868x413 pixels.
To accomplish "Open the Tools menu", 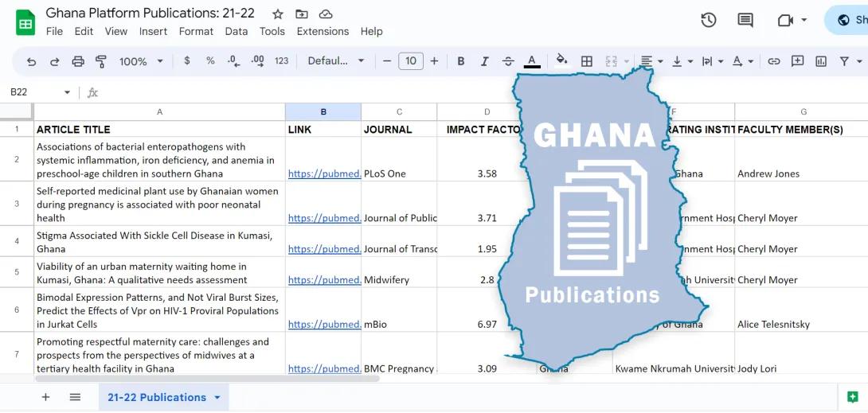I will [x=272, y=32].
